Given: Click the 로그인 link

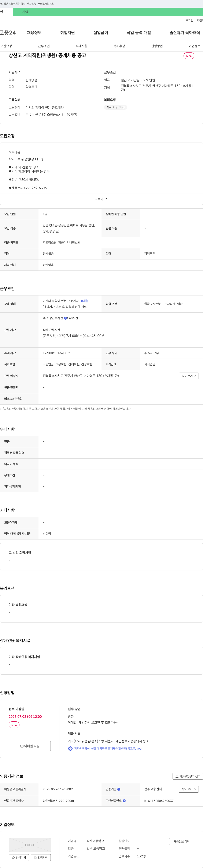Looking at the screenshot, I should (189, 21).
